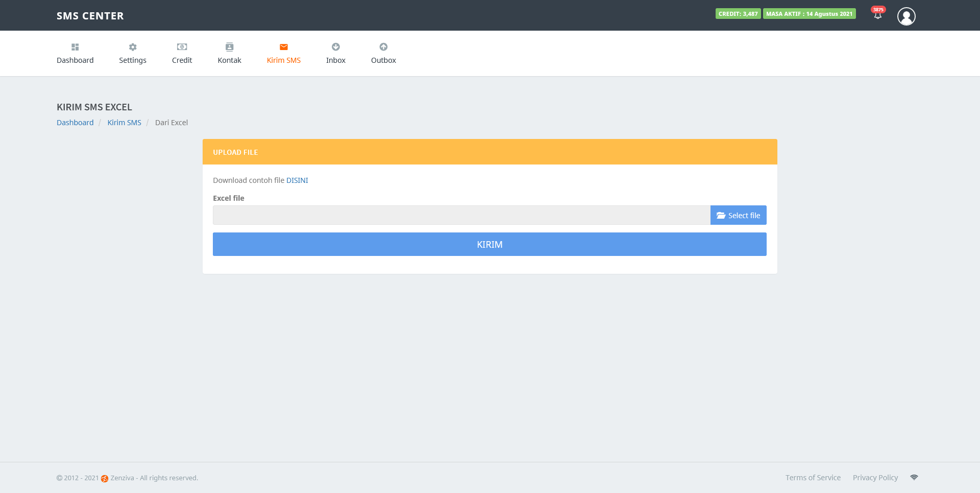Image resolution: width=980 pixels, height=493 pixels.
Task: Click the UPLOAD FILE panel header
Action: click(x=490, y=152)
